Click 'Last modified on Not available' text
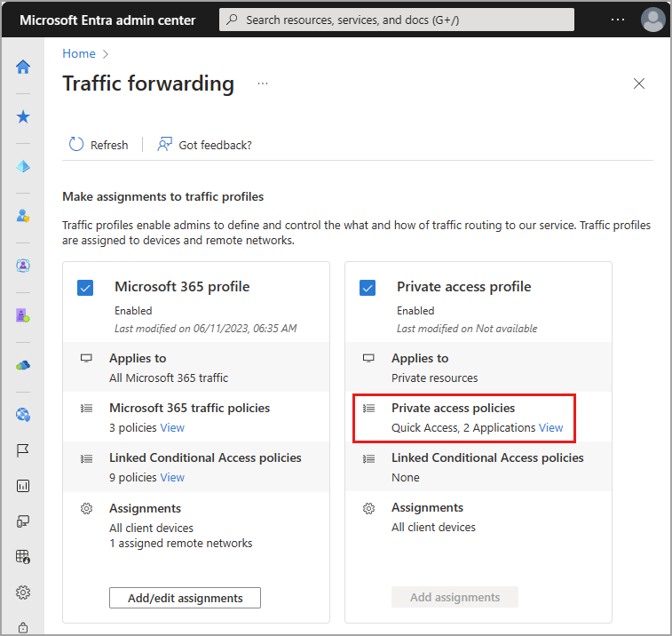The image size is (672, 636). [x=467, y=329]
